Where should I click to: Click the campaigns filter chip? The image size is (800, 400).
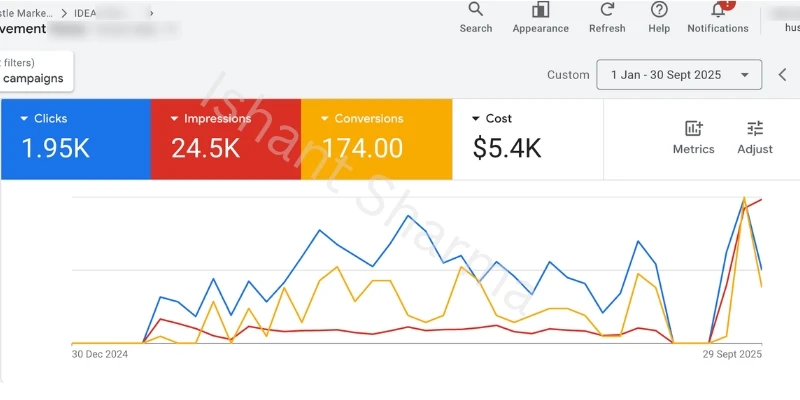[x=33, y=78]
